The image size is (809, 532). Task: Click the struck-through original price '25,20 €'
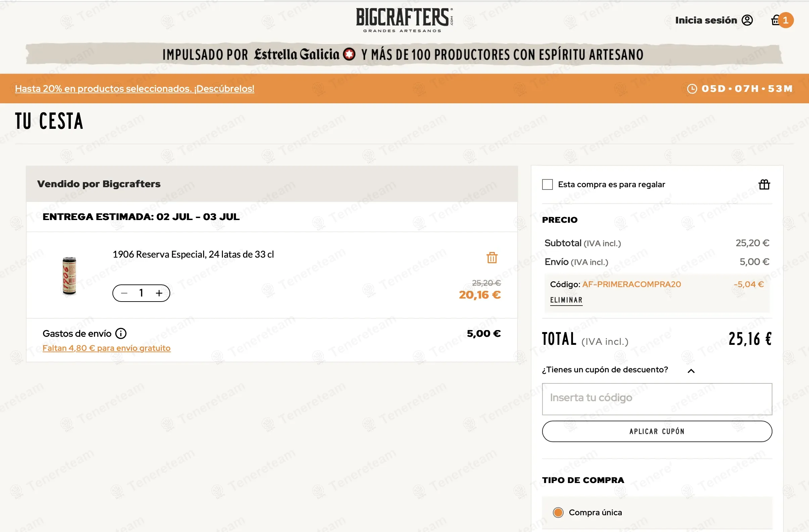(x=486, y=283)
